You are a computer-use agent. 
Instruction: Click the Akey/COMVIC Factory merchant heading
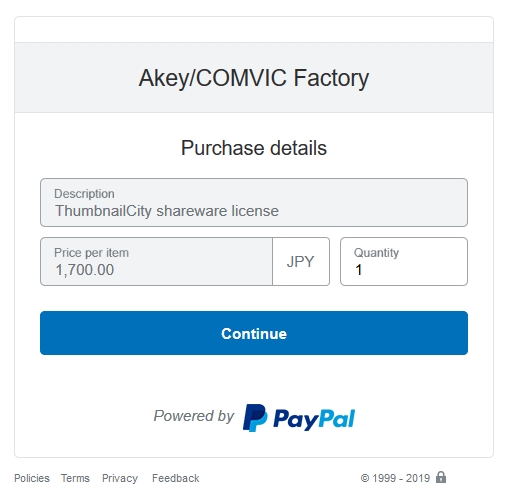[254, 78]
